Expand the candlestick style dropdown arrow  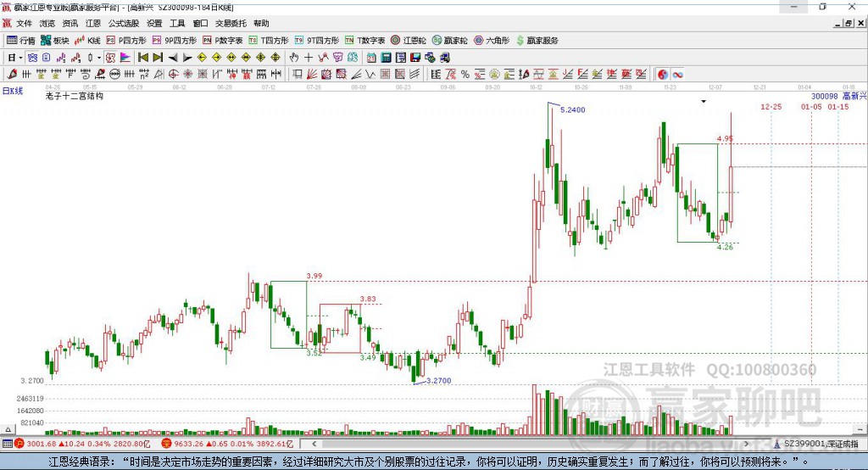click(x=99, y=58)
